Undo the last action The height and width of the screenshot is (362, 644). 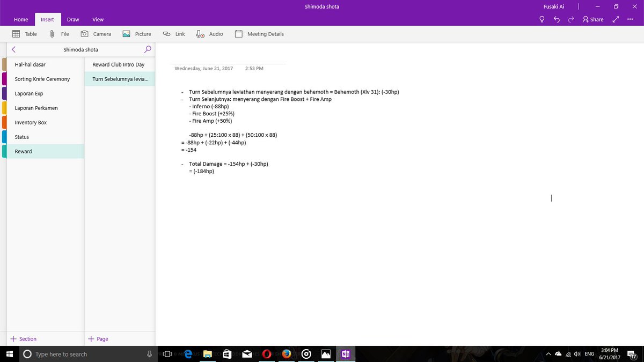(557, 19)
